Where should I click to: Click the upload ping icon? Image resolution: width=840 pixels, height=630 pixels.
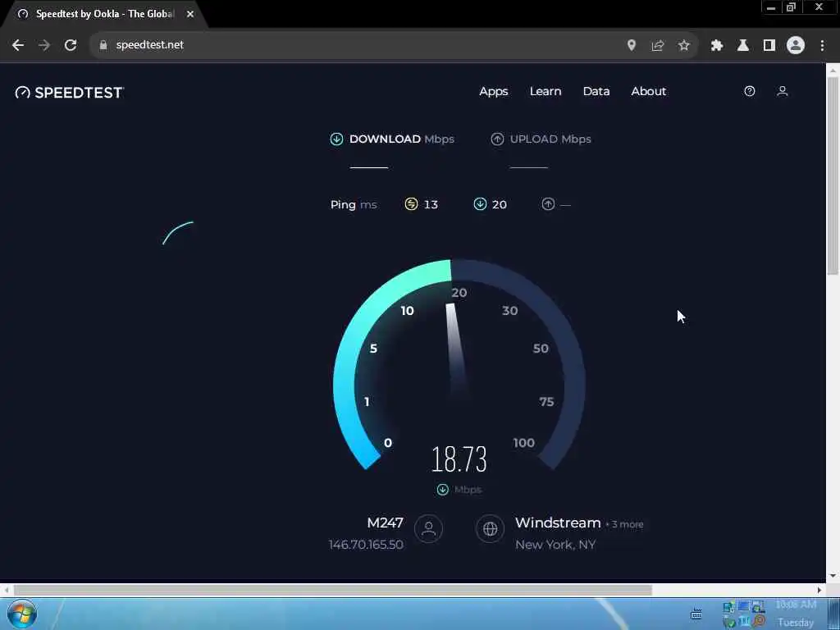click(x=548, y=204)
